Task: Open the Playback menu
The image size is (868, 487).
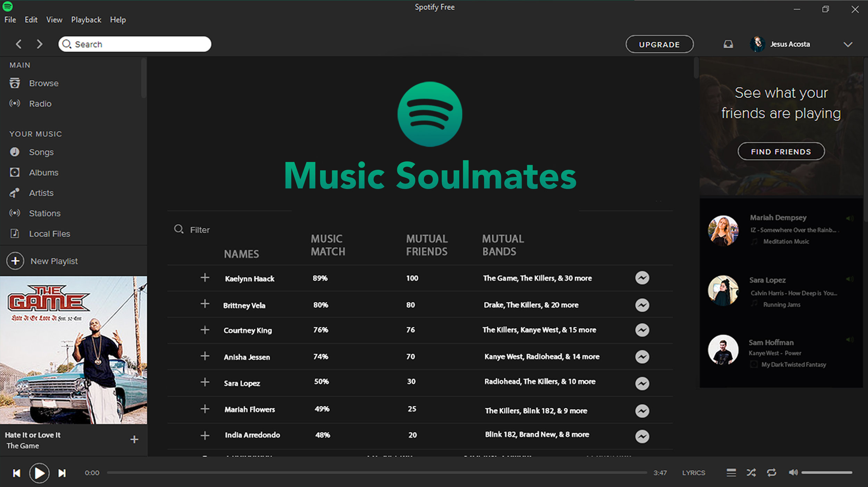Action: point(86,20)
